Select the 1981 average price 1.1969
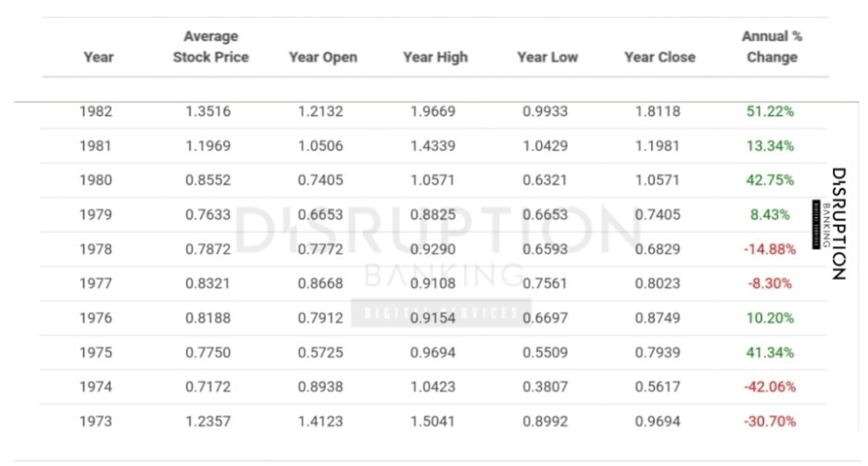 pyautogui.click(x=208, y=145)
